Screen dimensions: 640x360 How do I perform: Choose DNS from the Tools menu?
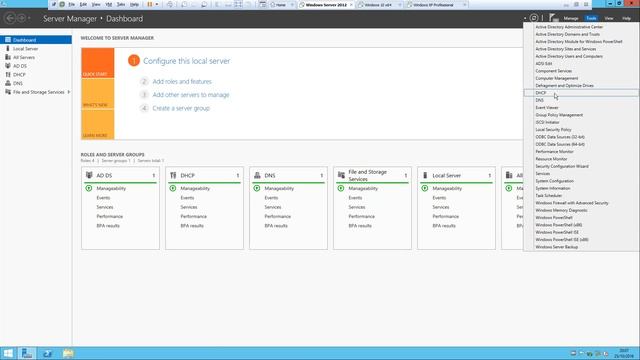[540, 100]
